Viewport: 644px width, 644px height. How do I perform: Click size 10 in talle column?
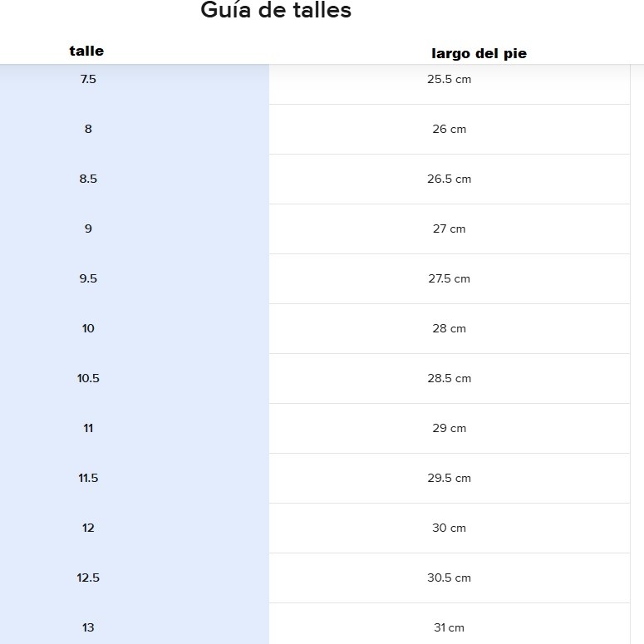coord(88,328)
